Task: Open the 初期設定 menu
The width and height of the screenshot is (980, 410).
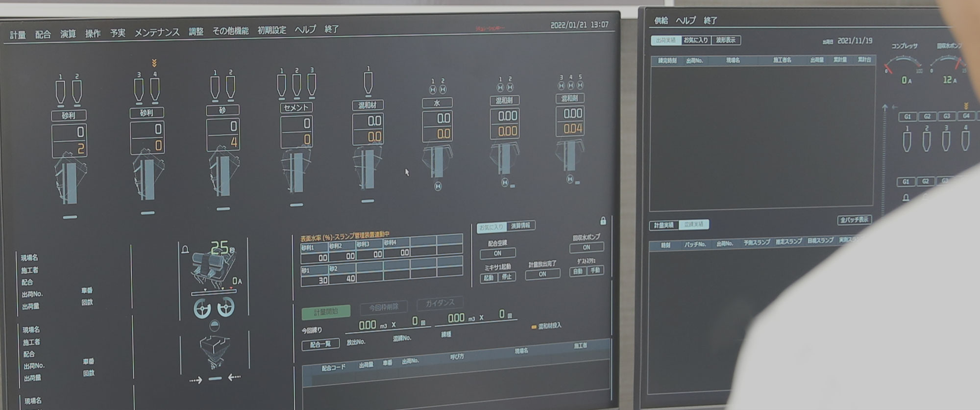Action: pyautogui.click(x=272, y=30)
